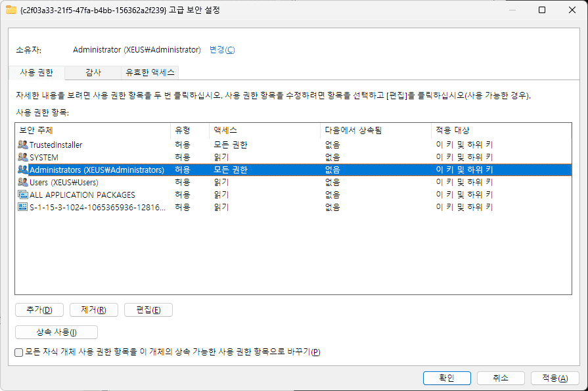Open the 유효한 액세스 tab
The image size is (588, 391).
[x=150, y=72]
